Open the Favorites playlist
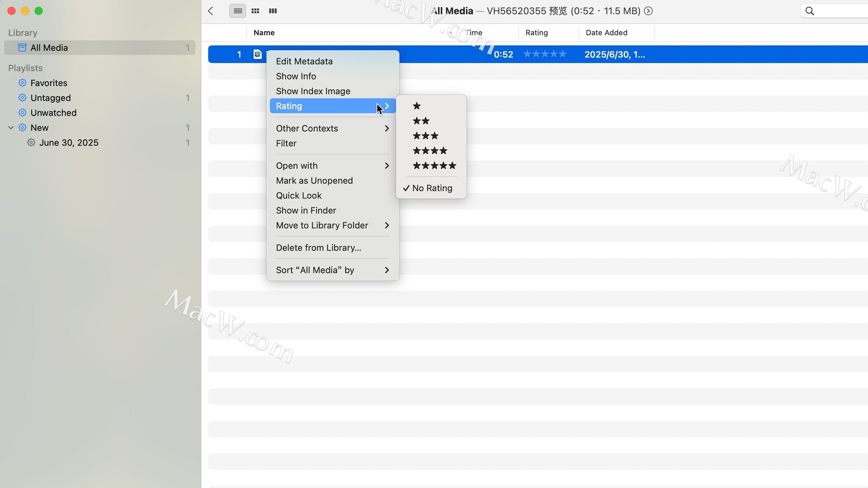The image size is (868, 488). click(x=99, y=83)
